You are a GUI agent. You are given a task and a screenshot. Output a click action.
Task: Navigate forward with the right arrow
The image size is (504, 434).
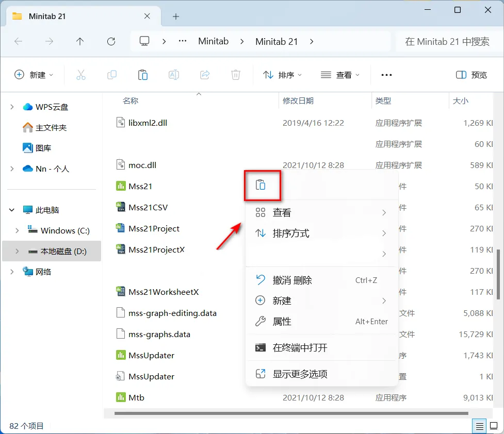point(49,41)
